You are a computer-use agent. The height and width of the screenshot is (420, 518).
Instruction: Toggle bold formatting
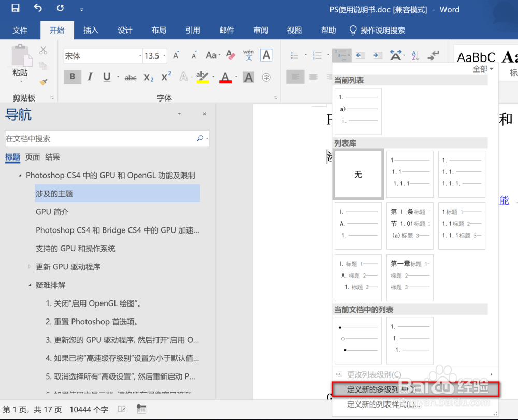point(73,77)
